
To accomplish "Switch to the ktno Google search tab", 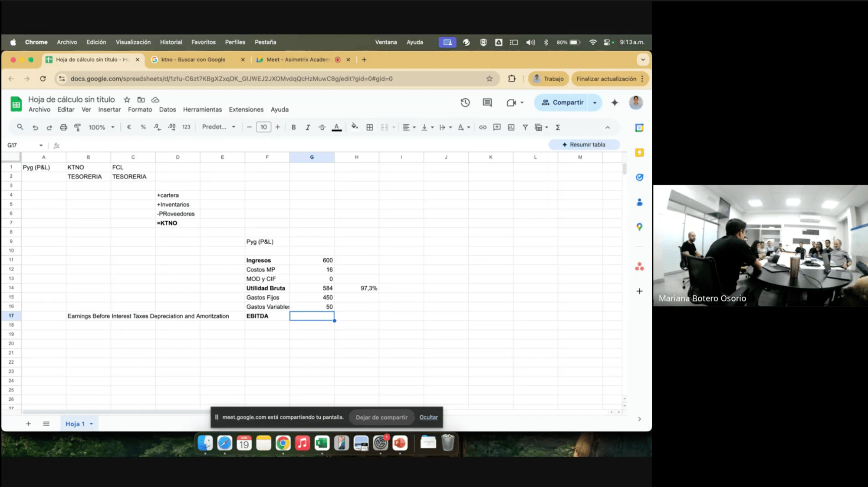I will click(x=194, y=60).
